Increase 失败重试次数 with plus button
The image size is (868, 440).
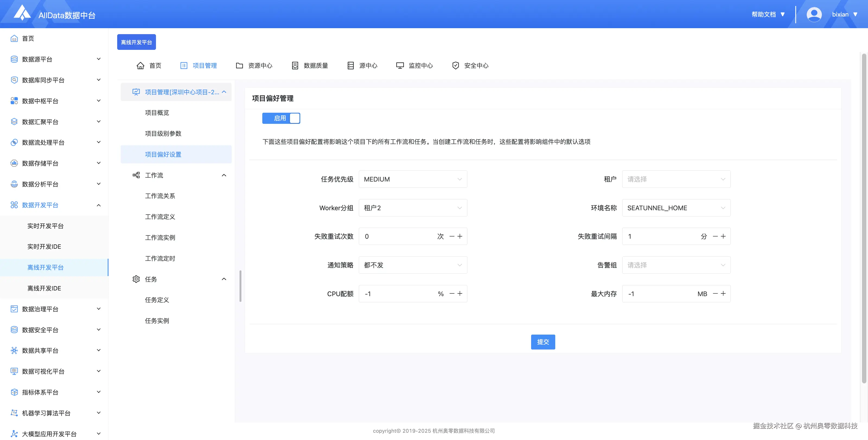tap(460, 236)
